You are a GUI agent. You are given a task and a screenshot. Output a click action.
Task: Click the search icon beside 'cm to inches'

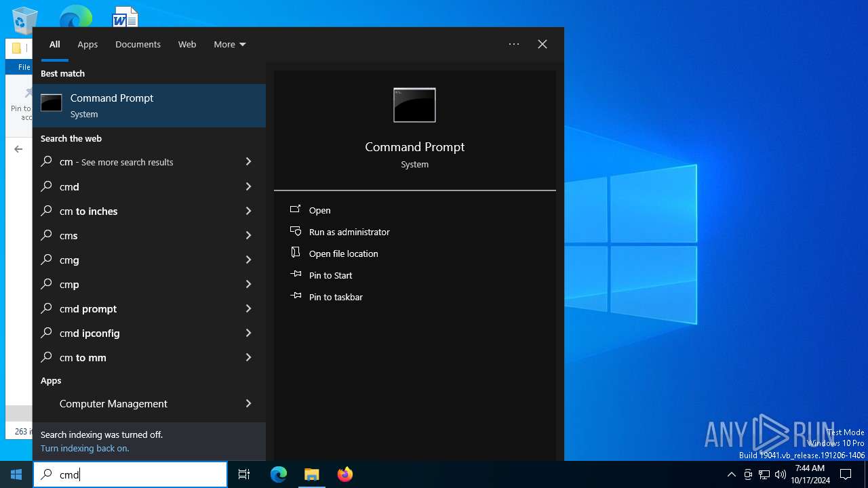pyautogui.click(x=46, y=211)
